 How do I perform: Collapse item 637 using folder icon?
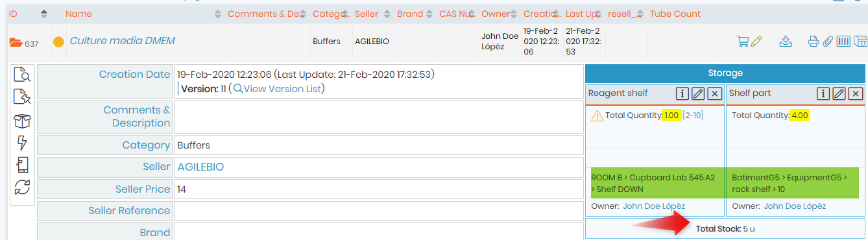tap(16, 43)
